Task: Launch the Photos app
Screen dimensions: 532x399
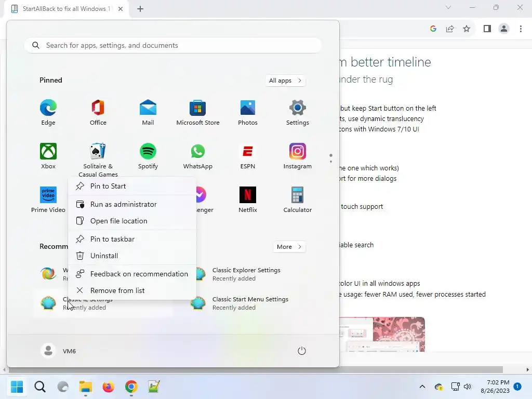Action: point(248,113)
